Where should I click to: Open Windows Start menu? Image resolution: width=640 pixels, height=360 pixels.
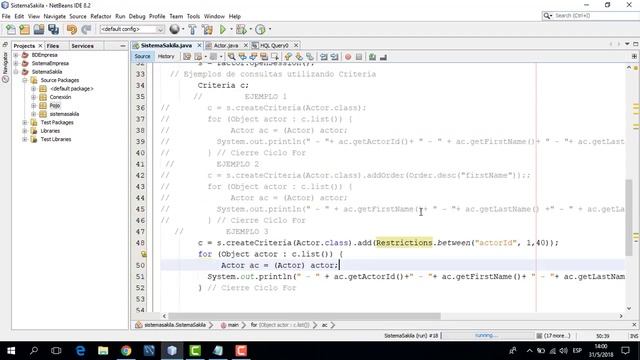(x=11, y=351)
